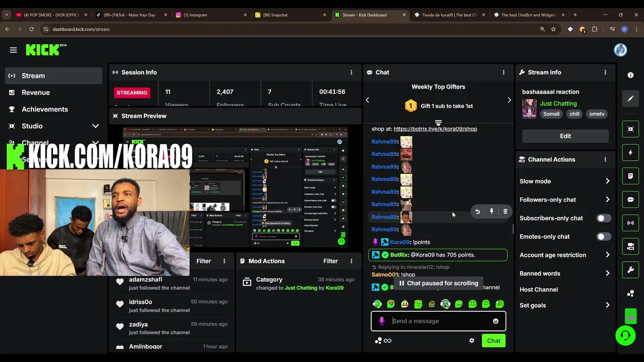This screenshot has width=644, height=362.
Task: Switch to the POP SMOKE - DIOR tab
Action: tap(51, 15)
